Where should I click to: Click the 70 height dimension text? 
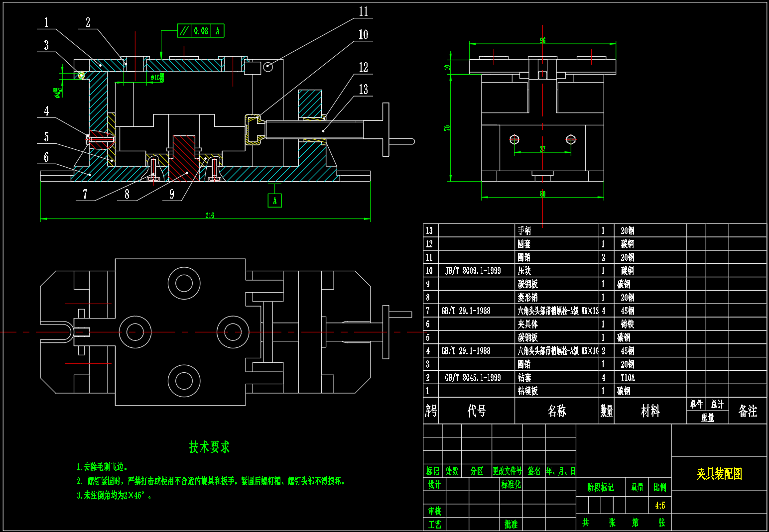(447, 128)
